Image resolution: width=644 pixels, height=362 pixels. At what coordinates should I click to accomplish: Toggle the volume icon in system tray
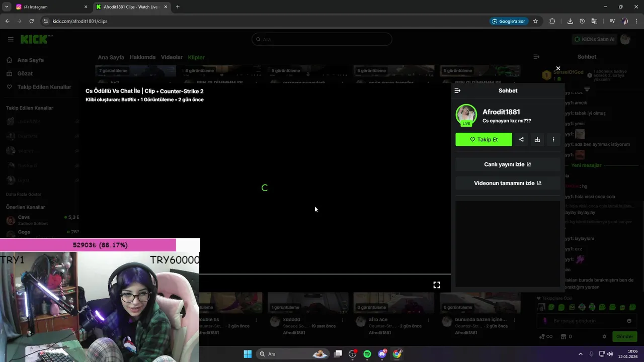coord(610,354)
